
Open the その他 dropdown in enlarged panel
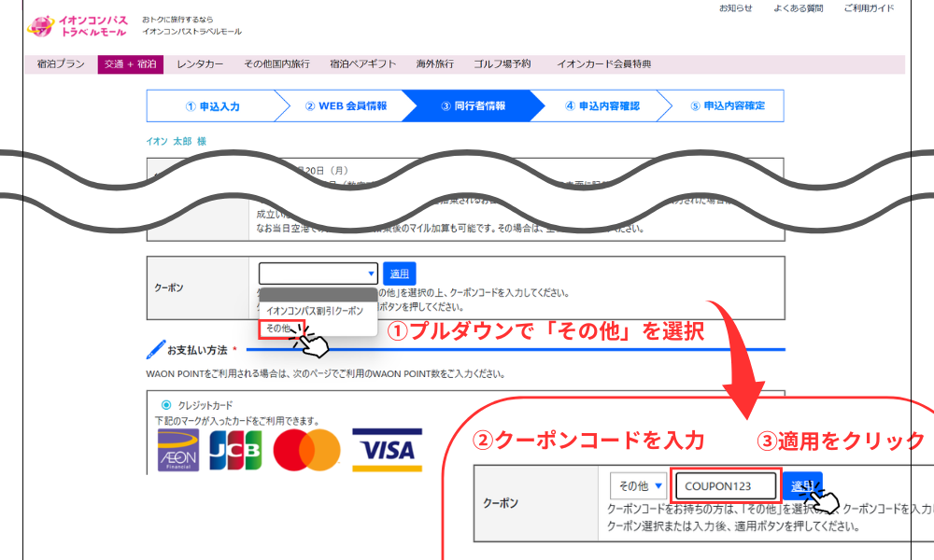click(638, 485)
